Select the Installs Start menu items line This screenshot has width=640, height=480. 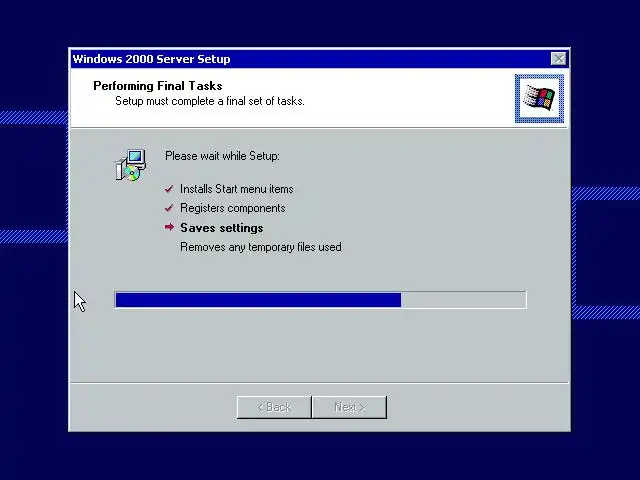point(237,189)
